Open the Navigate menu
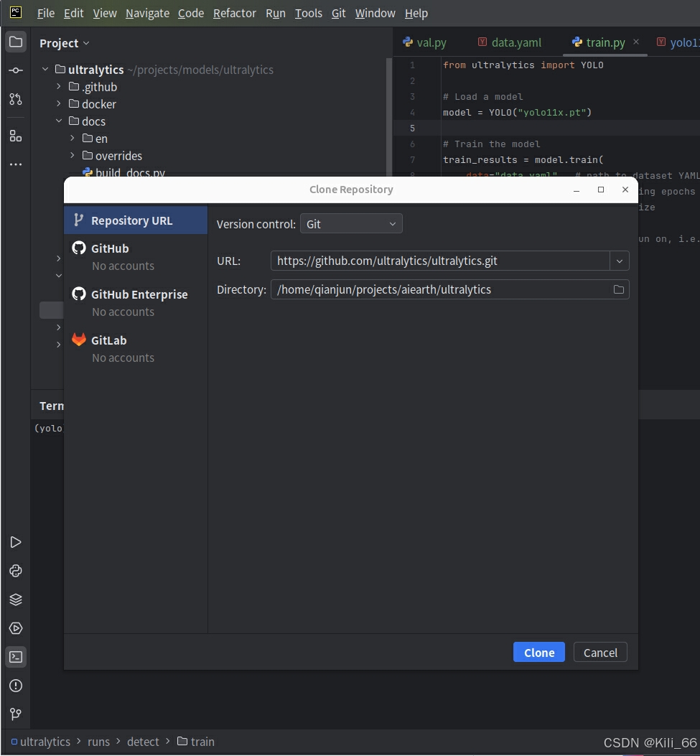The height and width of the screenshot is (756, 700). coord(147,13)
